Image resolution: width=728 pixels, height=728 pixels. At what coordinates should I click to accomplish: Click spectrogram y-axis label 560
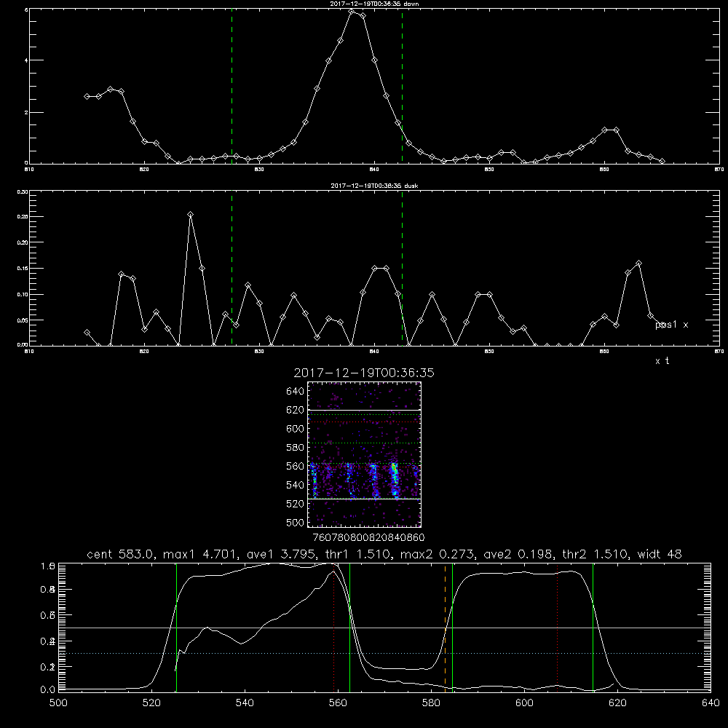[x=296, y=466]
